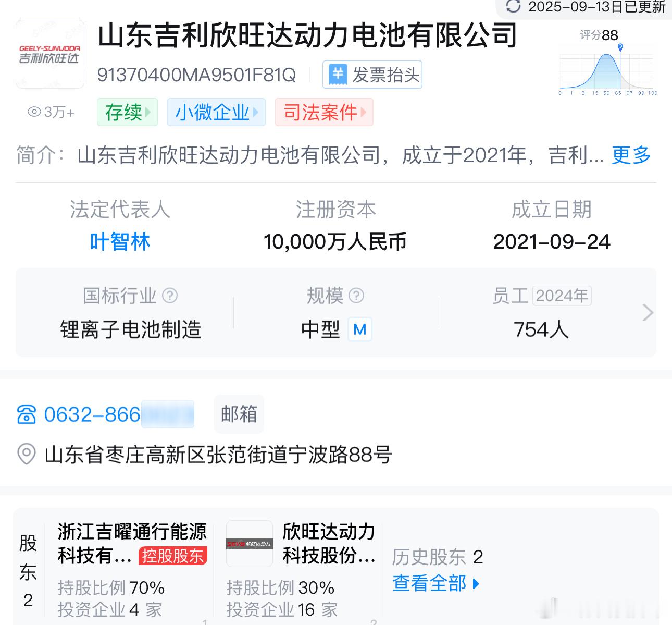Open the 发票抬头 invoice title button
672x625 pixels.
coord(372,75)
